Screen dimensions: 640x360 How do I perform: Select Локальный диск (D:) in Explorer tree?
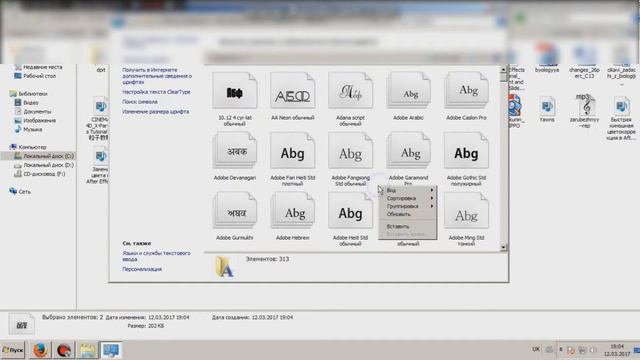pos(44,165)
